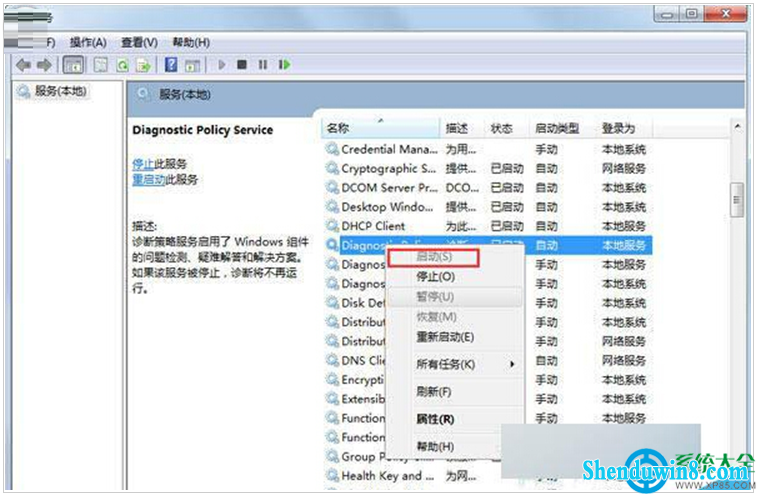This screenshot has width=758, height=496.
Task: Select the DCOM Server Process row
Action: [x=487, y=188]
